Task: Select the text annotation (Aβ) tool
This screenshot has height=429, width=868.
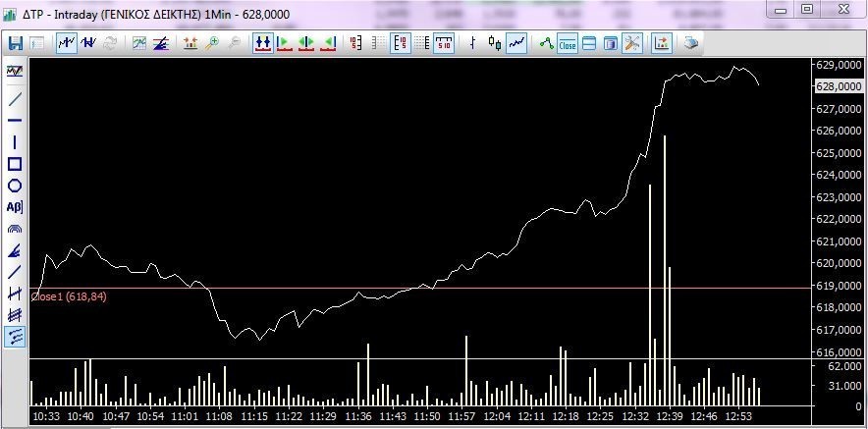Action: 15,207
